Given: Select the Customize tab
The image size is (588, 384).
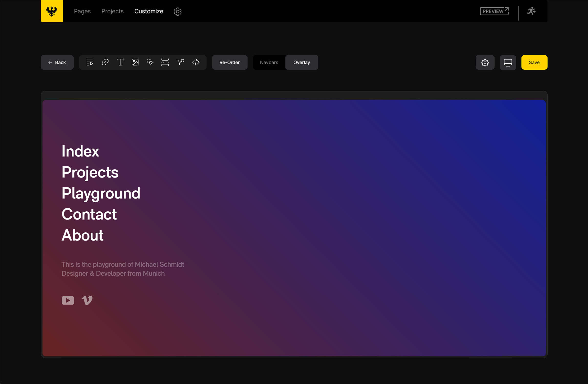Looking at the screenshot, I should pos(149,11).
